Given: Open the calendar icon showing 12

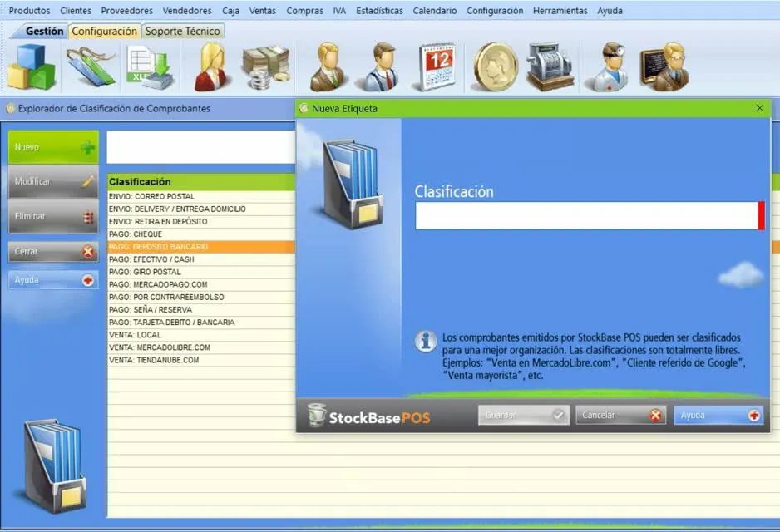Looking at the screenshot, I should click(x=437, y=67).
